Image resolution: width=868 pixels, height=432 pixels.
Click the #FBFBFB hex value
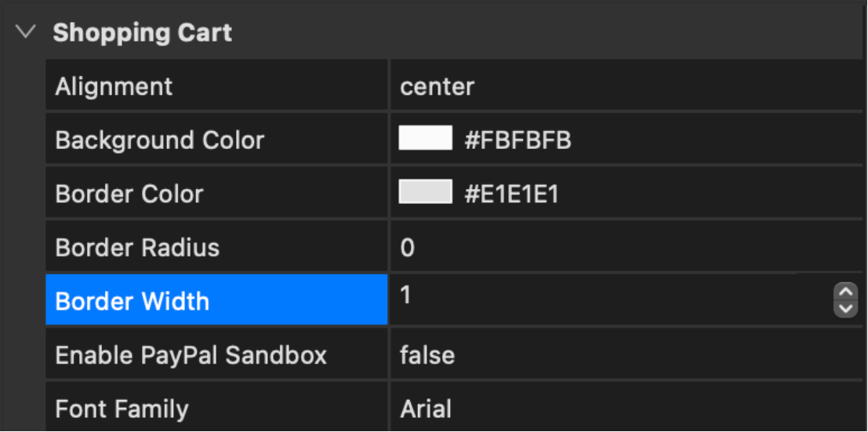518,140
